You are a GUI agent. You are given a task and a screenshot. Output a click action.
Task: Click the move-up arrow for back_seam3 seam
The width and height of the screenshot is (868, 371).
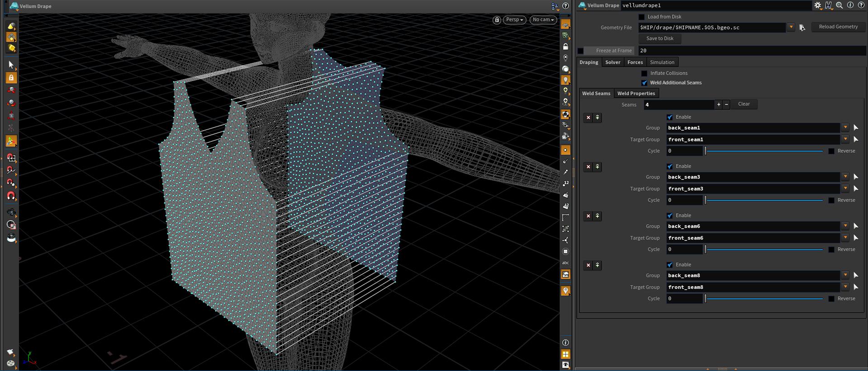597,167
